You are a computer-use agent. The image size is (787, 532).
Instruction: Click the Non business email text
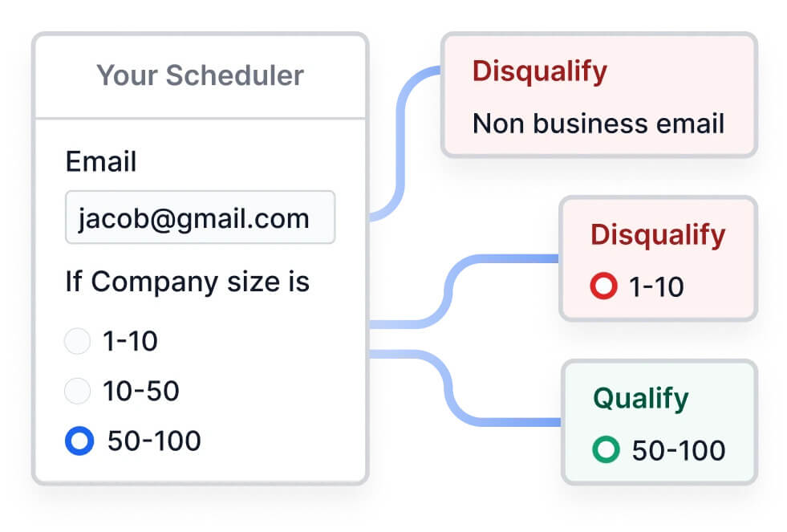598,124
